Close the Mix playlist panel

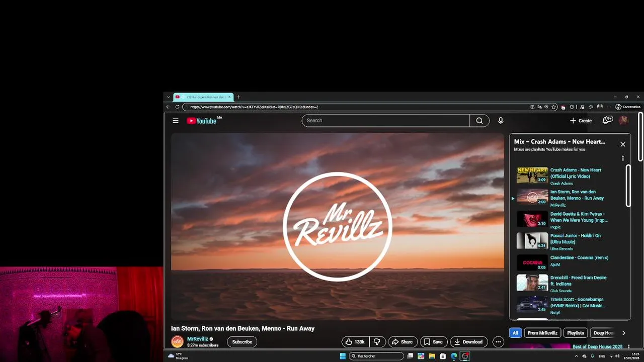point(623,144)
